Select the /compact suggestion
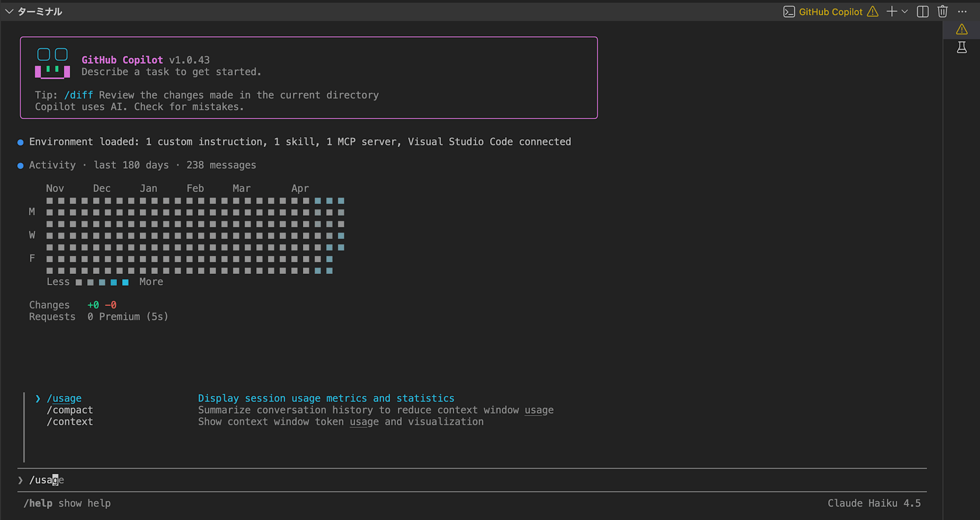The image size is (980, 520). coord(70,410)
